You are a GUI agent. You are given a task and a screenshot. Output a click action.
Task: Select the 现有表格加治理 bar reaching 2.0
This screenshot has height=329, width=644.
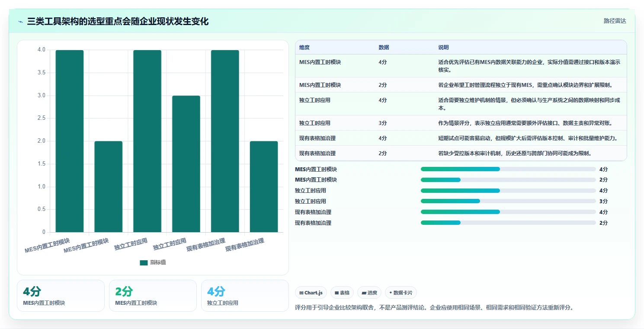(x=264, y=187)
